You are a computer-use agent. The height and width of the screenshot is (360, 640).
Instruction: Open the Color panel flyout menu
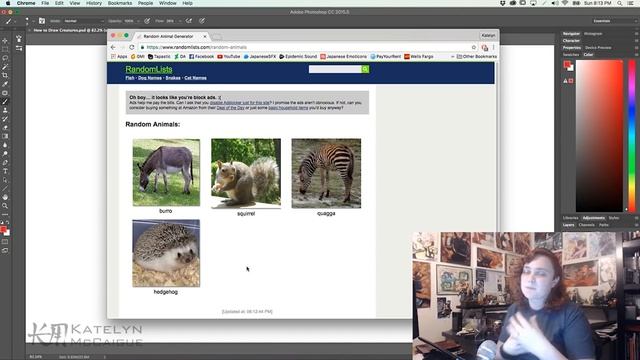[636, 54]
